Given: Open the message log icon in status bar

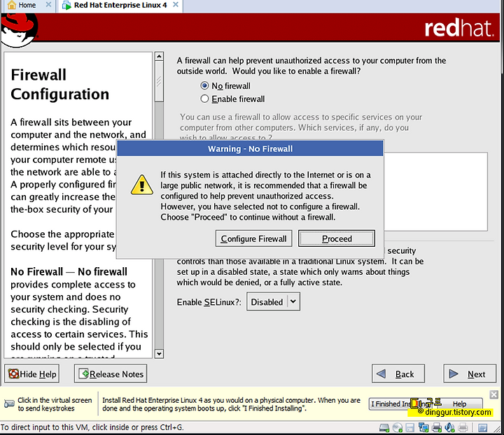Looking at the screenshot, I should coord(482,427).
